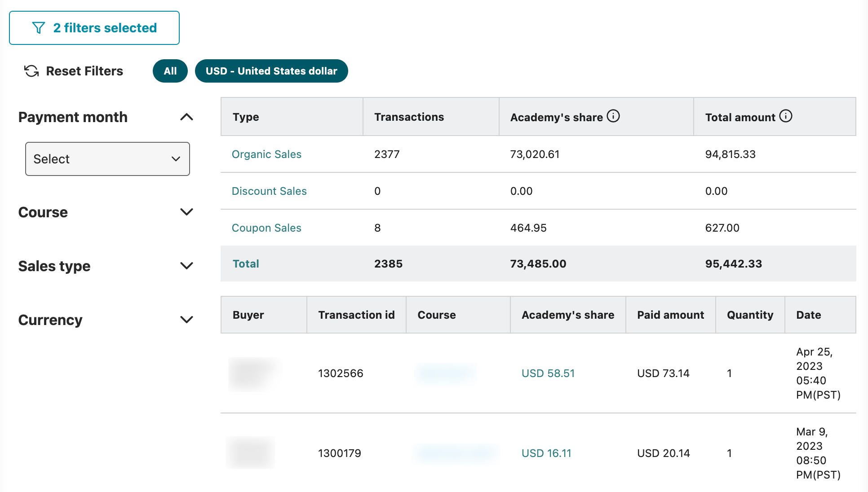
Task: Open the 2 filters selected button
Action: click(94, 28)
